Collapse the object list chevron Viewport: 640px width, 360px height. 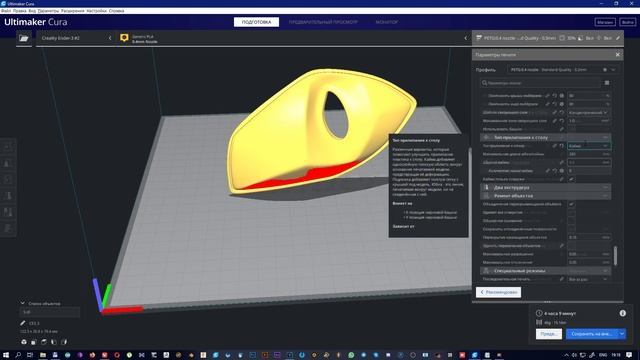click(x=22, y=303)
